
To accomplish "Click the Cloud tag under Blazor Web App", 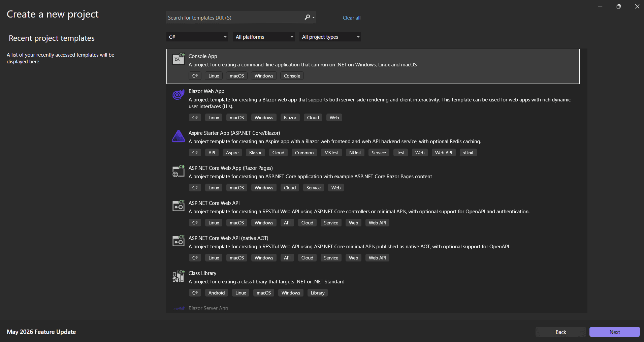I will pos(313,118).
